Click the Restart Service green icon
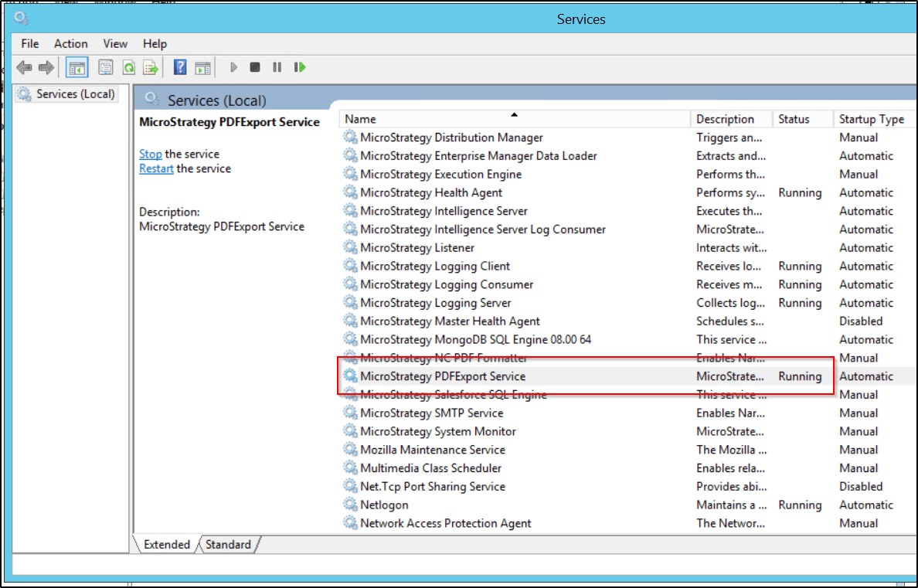Viewport: 918px width, 588px height. point(300,67)
